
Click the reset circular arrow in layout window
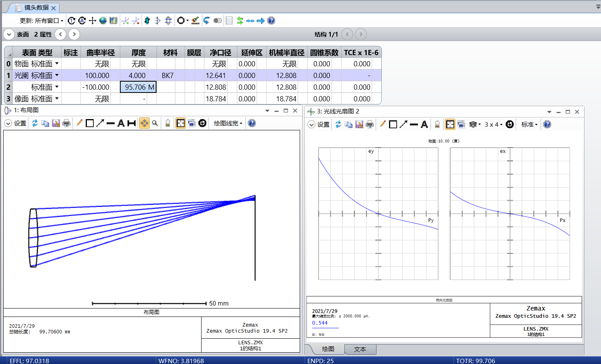[202, 123]
